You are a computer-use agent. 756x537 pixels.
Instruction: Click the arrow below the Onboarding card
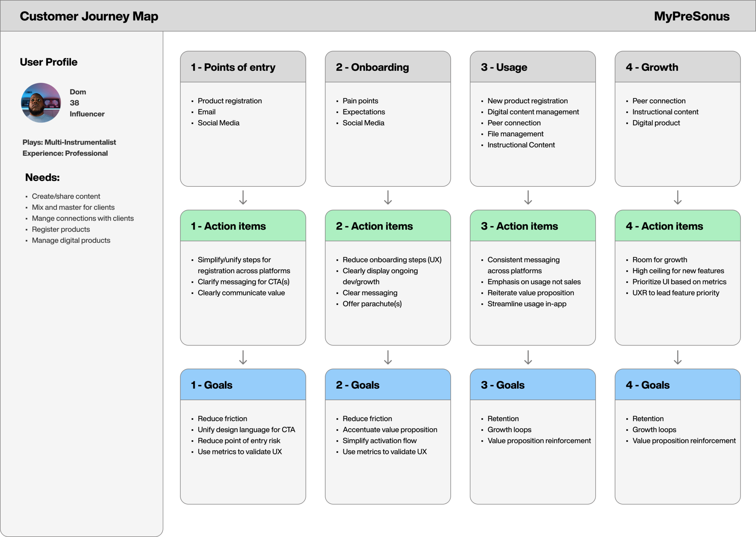click(388, 197)
